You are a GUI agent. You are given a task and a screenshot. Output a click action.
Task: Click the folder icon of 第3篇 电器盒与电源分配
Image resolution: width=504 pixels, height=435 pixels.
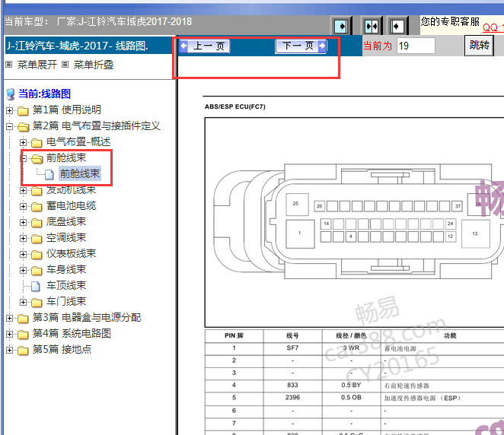(23, 319)
